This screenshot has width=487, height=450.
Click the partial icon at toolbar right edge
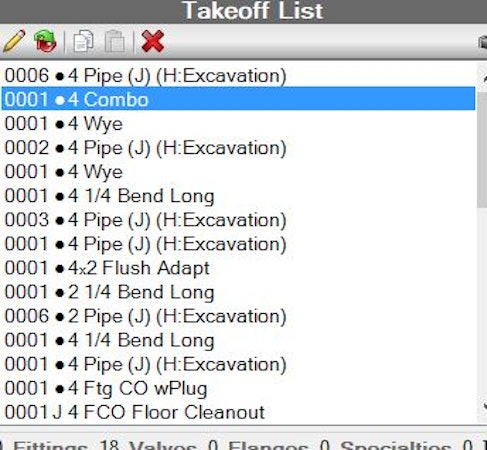(483, 43)
